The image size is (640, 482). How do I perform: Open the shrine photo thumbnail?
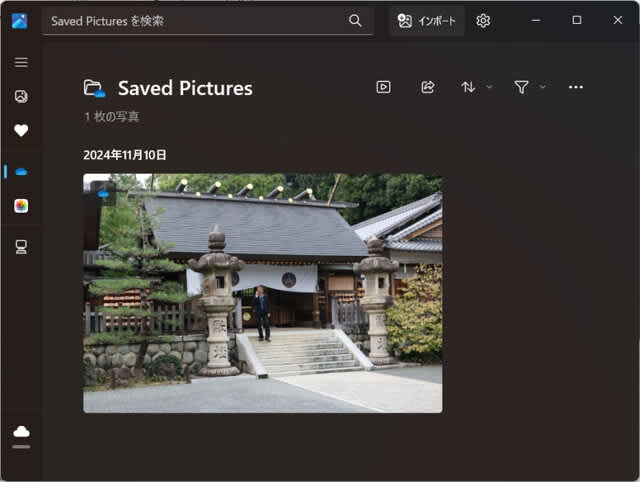[x=262, y=293]
